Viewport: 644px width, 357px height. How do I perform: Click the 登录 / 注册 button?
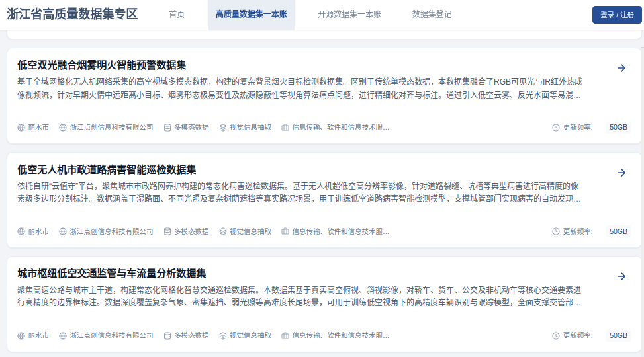(x=617, y=15)
